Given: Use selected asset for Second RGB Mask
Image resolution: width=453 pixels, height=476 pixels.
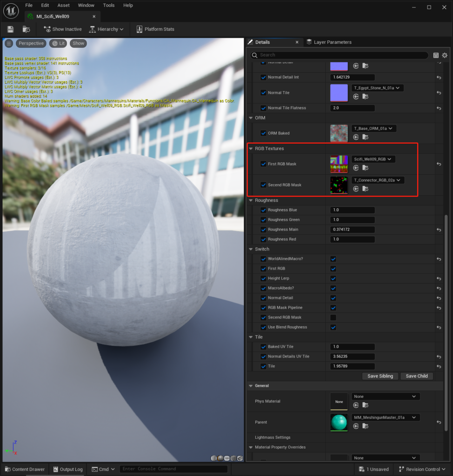Looking at the screenshot, I should [x=356, y=189].
